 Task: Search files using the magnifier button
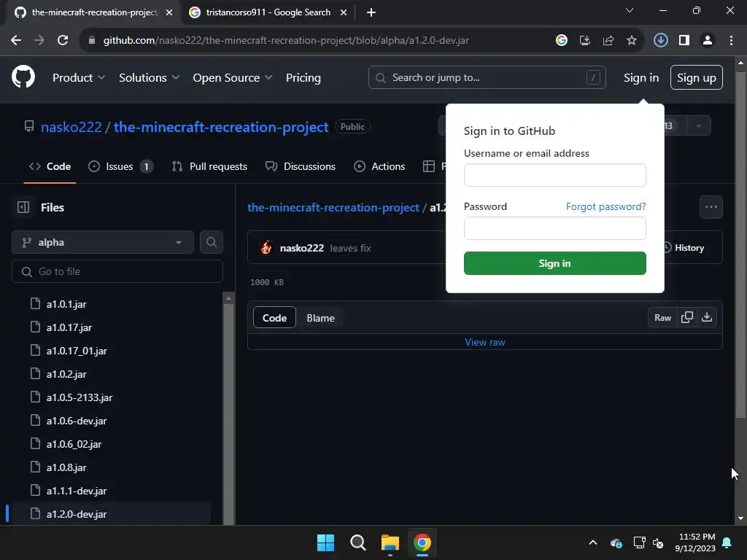pyautogui.click(x=212, y=242)
